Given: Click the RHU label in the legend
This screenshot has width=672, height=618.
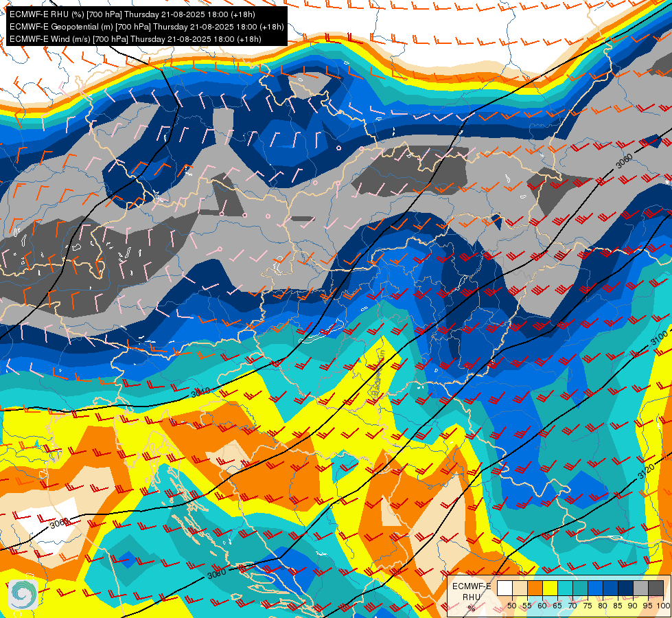Looking at the screenshot, I should tap(472, 597).
